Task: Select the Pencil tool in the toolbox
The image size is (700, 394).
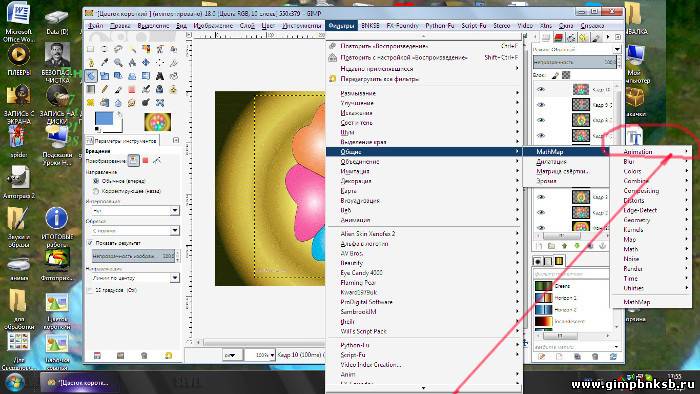Action: click(x=104, y=89)
